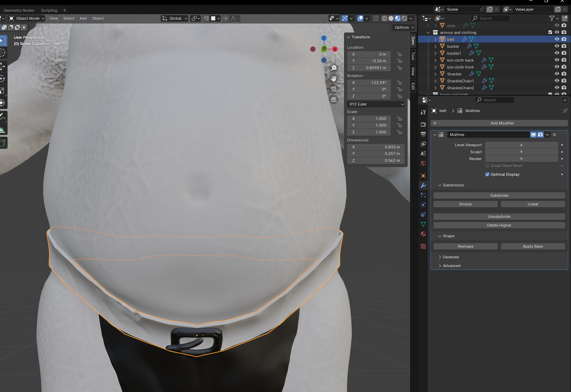Toggle armour and clothing collection checkbox

550,32
